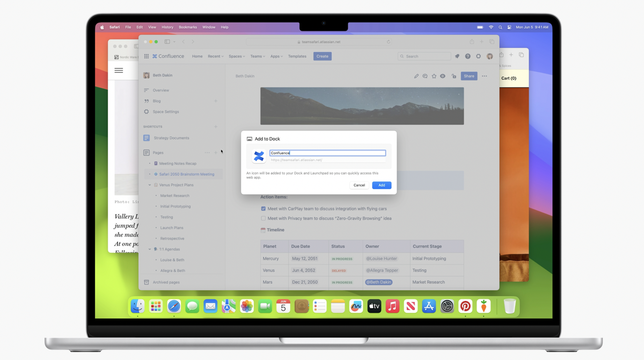The width and height of the screenshot is (644, 360).
Task: Open Spotlight search in menu bar
Action: click(500, 27)
